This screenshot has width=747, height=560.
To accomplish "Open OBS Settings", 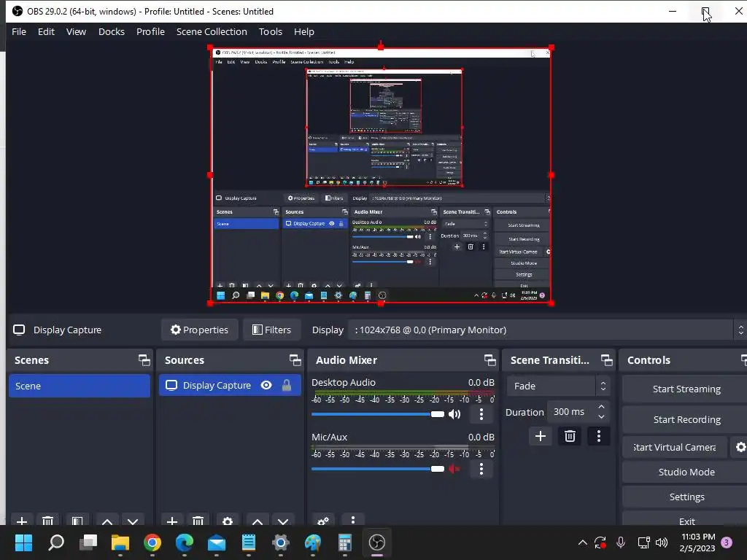I will tap(686, 497).
